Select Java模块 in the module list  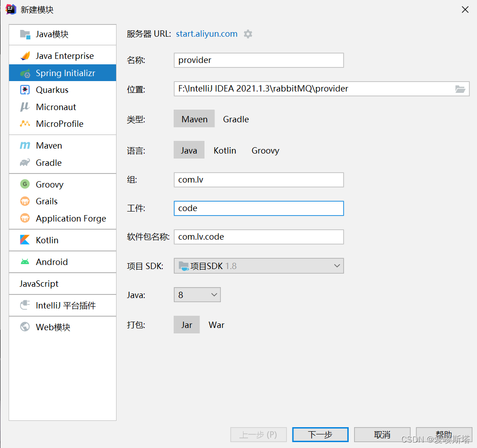(x=63, y=34)
